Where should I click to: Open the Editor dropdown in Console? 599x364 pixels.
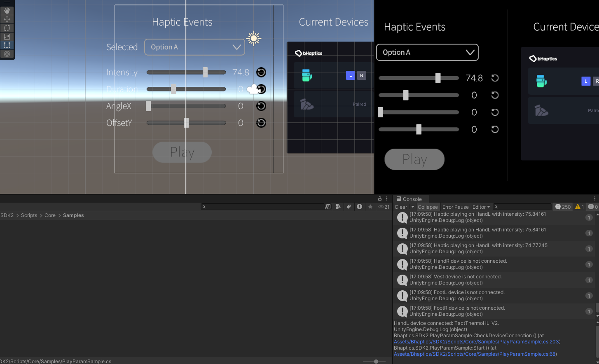tap(481, 207)
